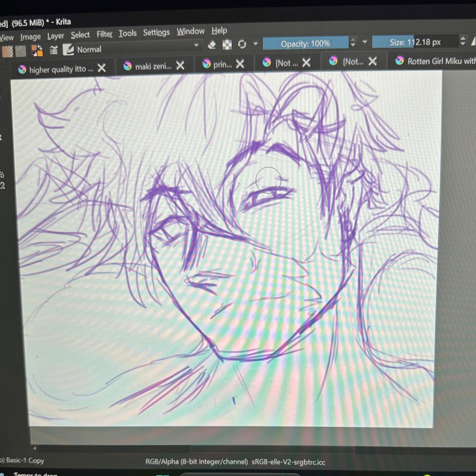Increase opacity with the spinner up arrow
This screenshot has height=476, width=476.
point(353,39)
